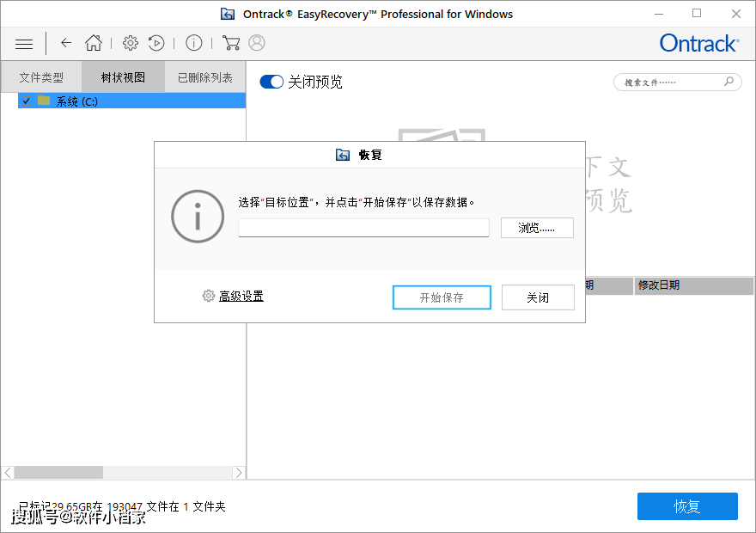This screenshot has height=533, width=756.
Task: Open the information icon in toolbar
Action: pyautogui.click(x=194, y=43)
